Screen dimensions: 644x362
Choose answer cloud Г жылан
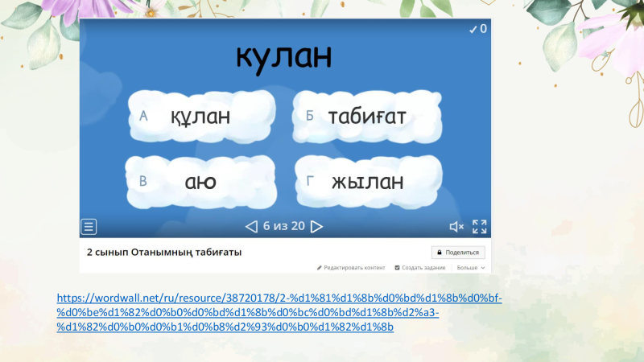pos(369,182)
